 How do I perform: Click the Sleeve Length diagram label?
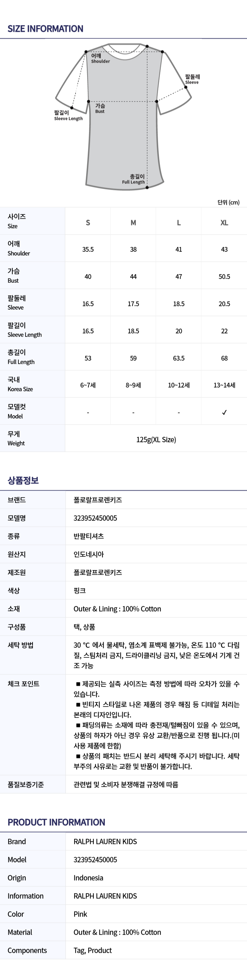point(68,116)
